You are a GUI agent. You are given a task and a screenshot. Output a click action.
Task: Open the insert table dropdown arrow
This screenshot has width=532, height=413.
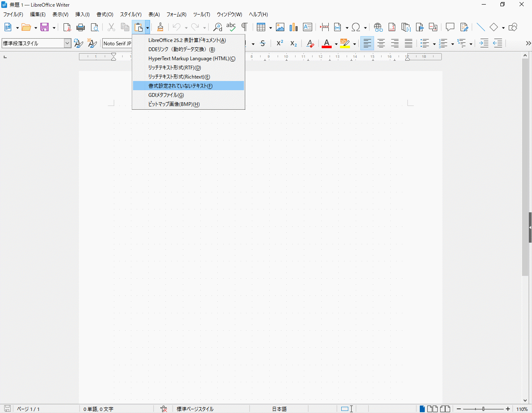tap(271, 28)
